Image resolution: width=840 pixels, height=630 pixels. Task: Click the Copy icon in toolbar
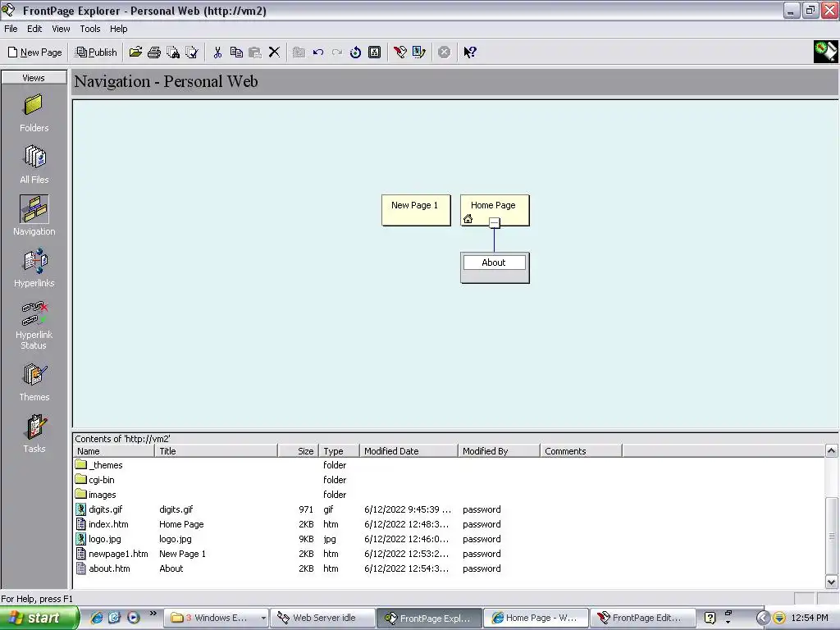coord(236,52)
